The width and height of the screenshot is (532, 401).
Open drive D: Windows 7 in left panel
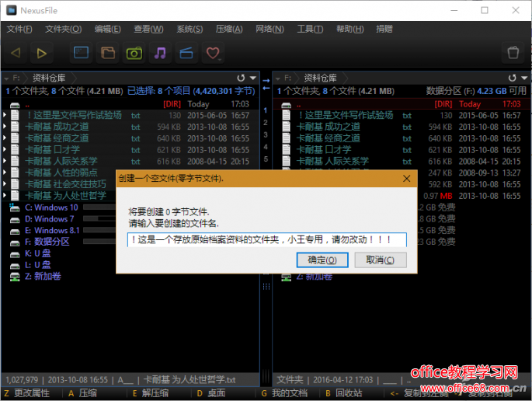(49, 219)
